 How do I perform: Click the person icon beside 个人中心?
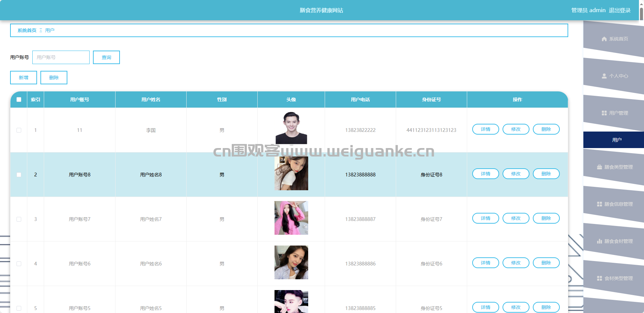pos(604,76)
